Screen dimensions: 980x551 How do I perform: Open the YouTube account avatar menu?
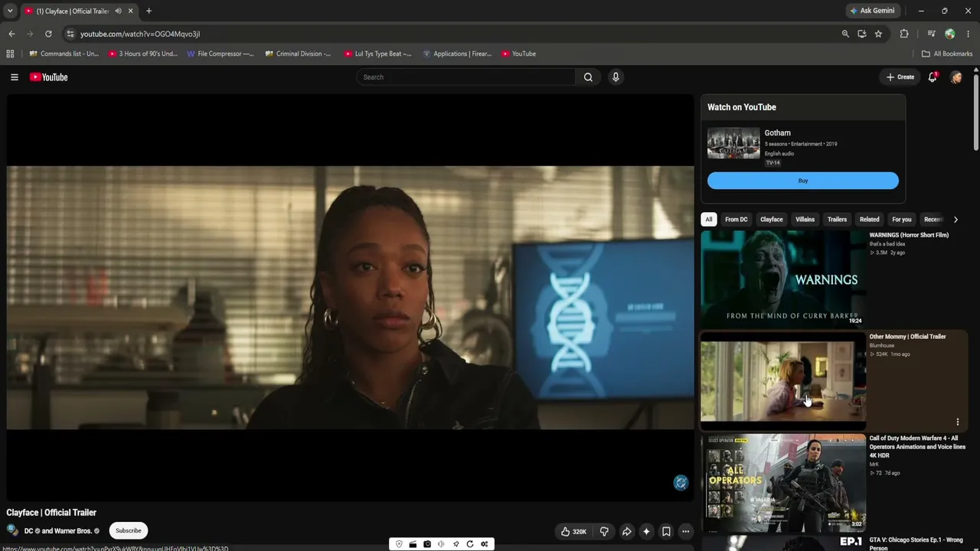[x=955, y=77]
